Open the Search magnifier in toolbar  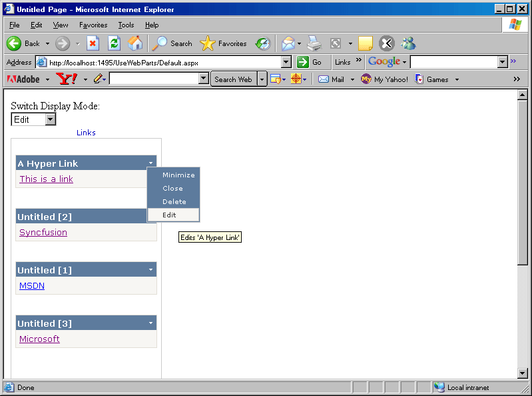point(160,43)
